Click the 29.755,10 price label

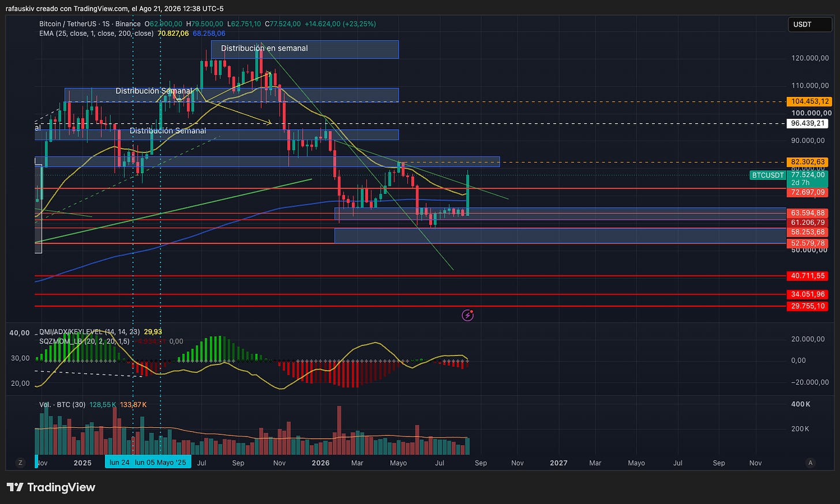808,306
